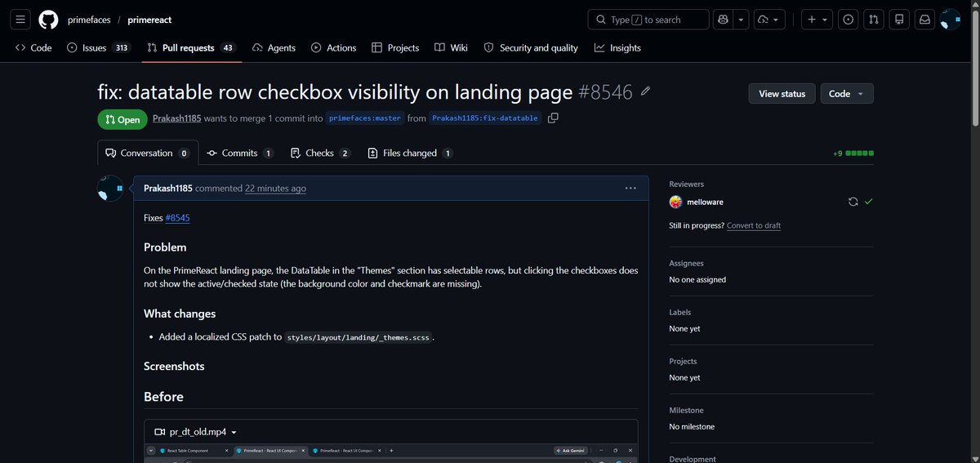Select the Conversation tab

tap(148, 153)
